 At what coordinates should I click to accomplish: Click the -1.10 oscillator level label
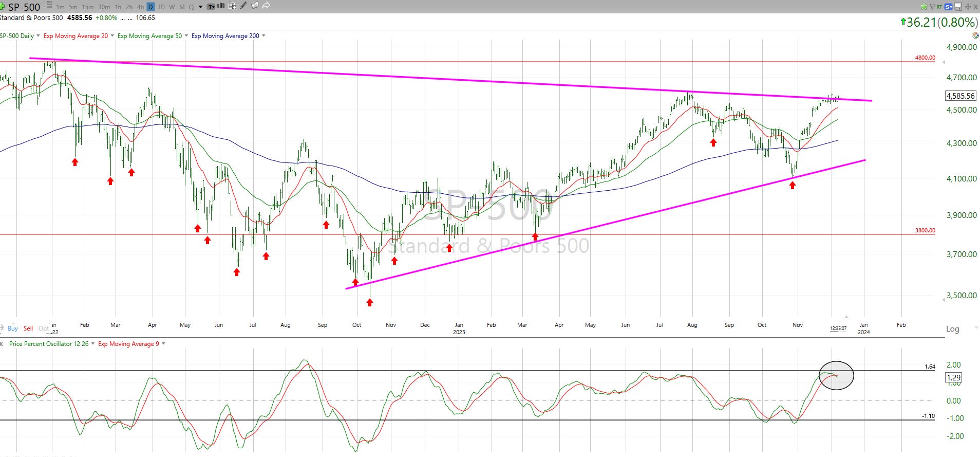click(928, 416)
